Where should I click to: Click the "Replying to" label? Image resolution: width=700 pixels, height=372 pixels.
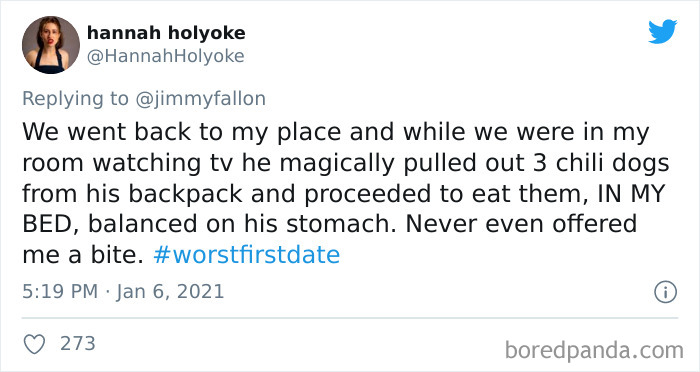click(75, 99)
